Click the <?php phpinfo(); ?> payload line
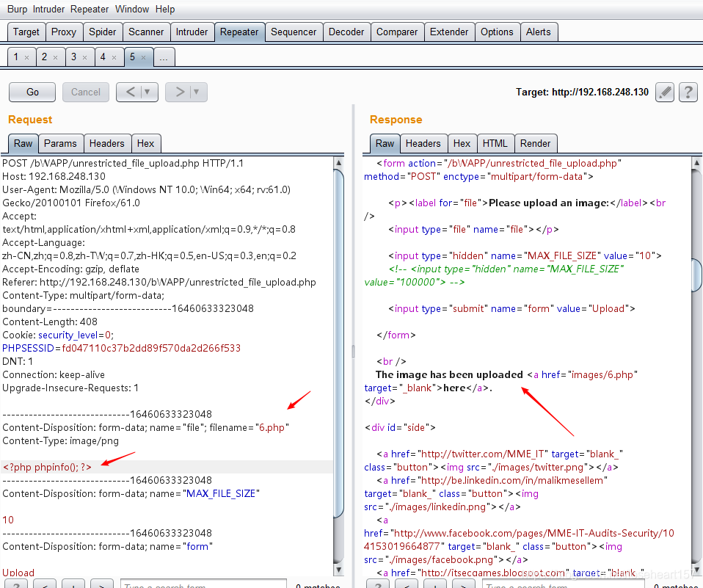 click(x=47, y=468)
